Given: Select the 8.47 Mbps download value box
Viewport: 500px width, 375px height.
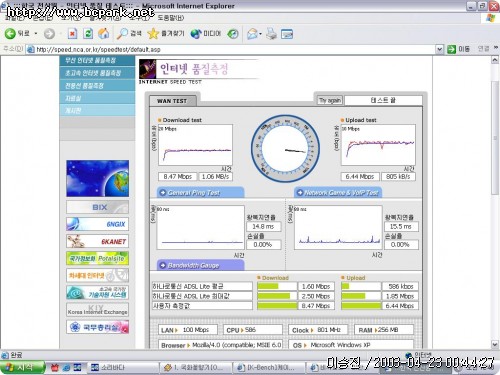Looking at the screenshot, I should (x=177, y=176).
